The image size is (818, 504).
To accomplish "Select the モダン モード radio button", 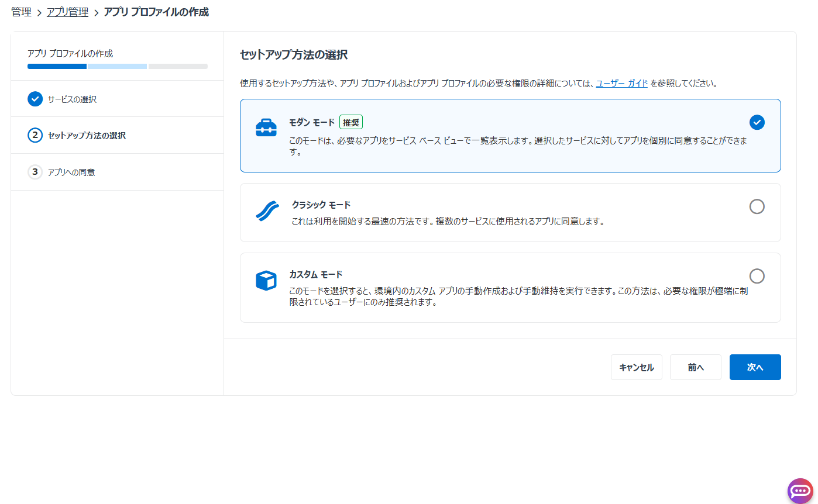I will point(757,122).
